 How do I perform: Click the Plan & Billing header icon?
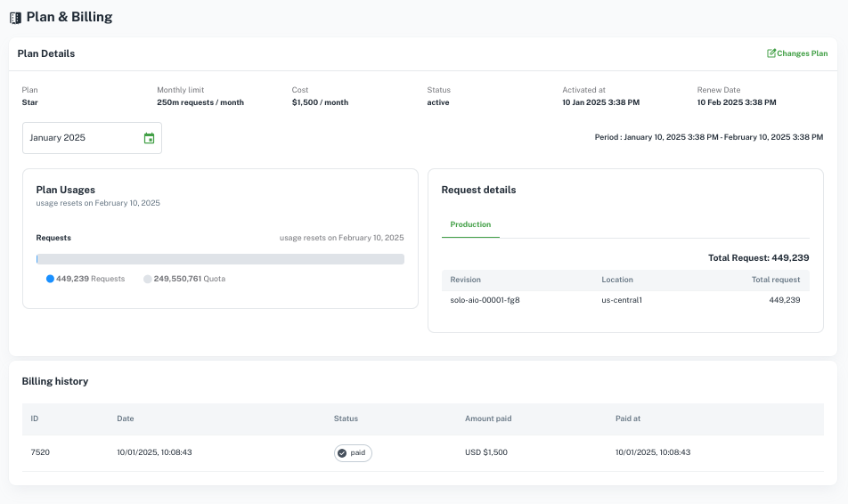tap(15, 18)
